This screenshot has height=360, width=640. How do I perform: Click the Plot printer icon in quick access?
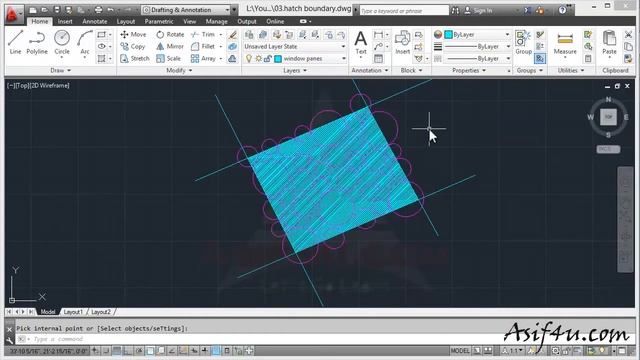coord(98,10)
